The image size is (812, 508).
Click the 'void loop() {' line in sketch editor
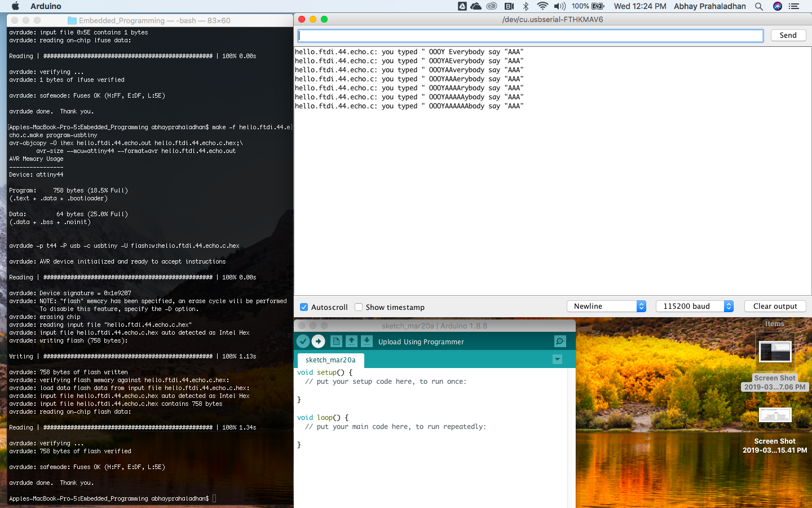click(323, 418)
